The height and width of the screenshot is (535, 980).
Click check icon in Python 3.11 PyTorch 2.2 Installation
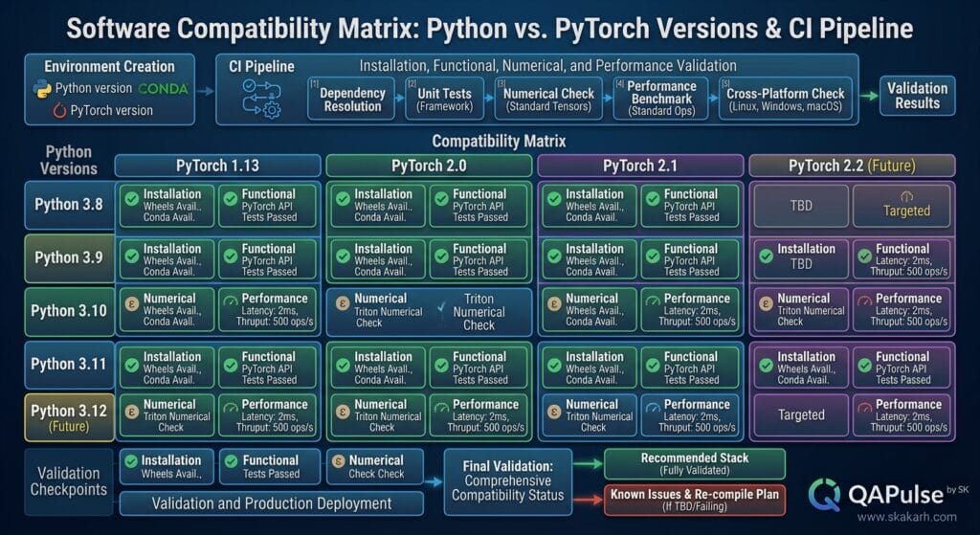tap(766, 365)
